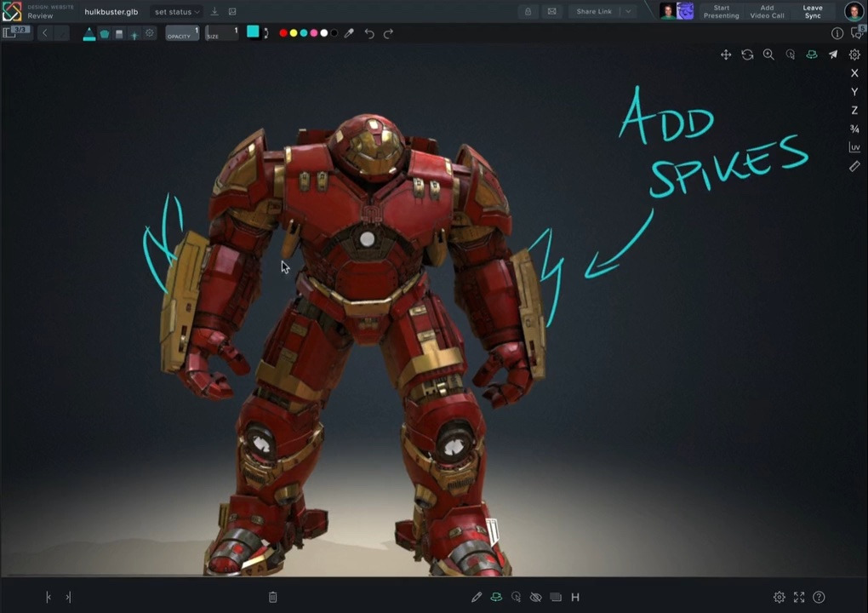868x613 pixels.
Task: Open the UV view mode
Action: pos(854,146)
